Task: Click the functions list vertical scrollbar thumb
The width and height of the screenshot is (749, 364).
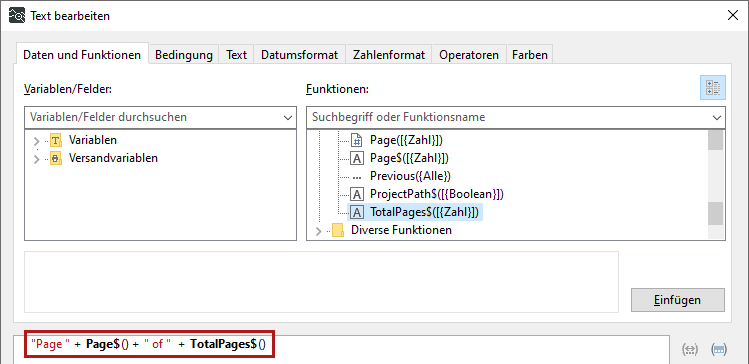Action: 715,213
